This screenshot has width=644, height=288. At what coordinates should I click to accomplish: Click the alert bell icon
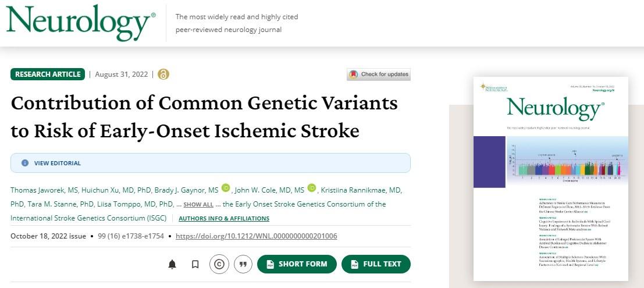[172, 264]
